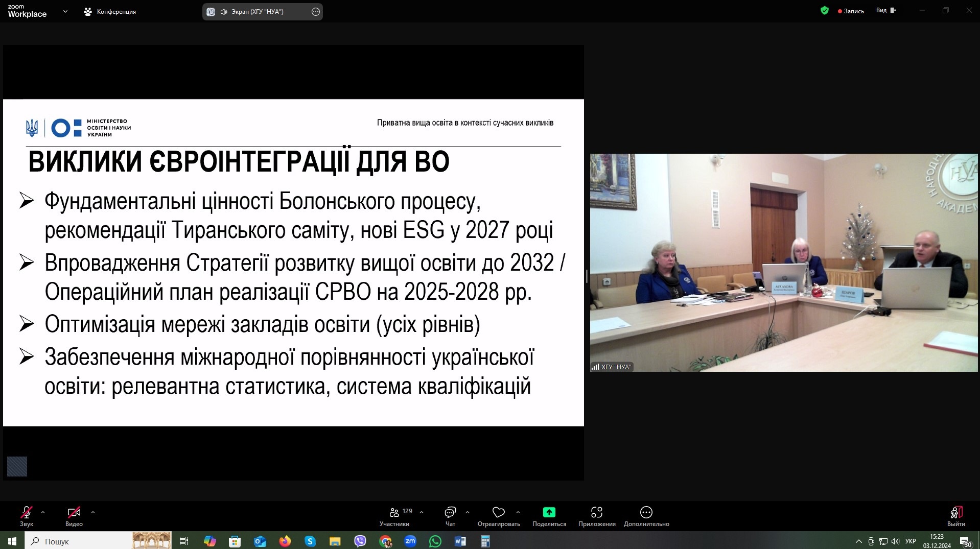The image size is (980, 549).
Task: Click the green Поделиться share screen button
Action: tap(549, 513)
